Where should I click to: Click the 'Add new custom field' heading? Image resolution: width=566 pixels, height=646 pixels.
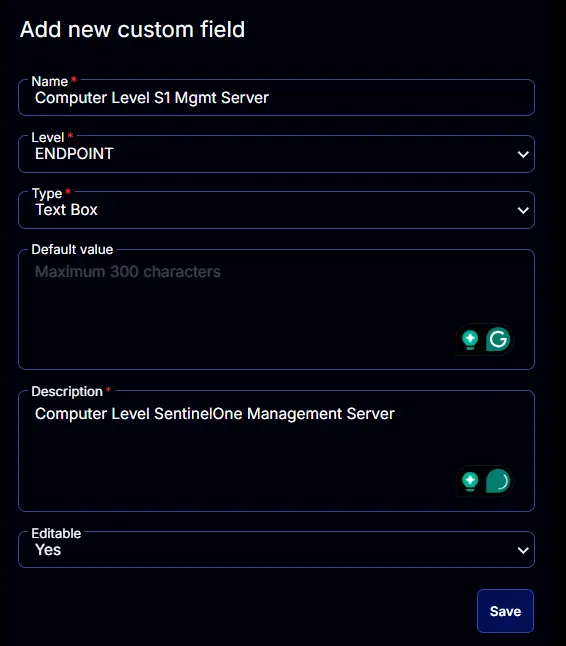click(133, 30)
